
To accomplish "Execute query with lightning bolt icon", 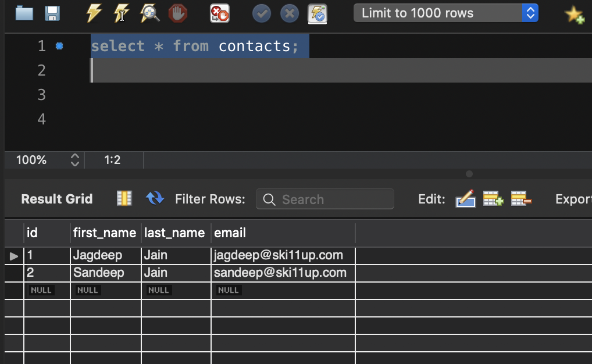I will point(94,13).
